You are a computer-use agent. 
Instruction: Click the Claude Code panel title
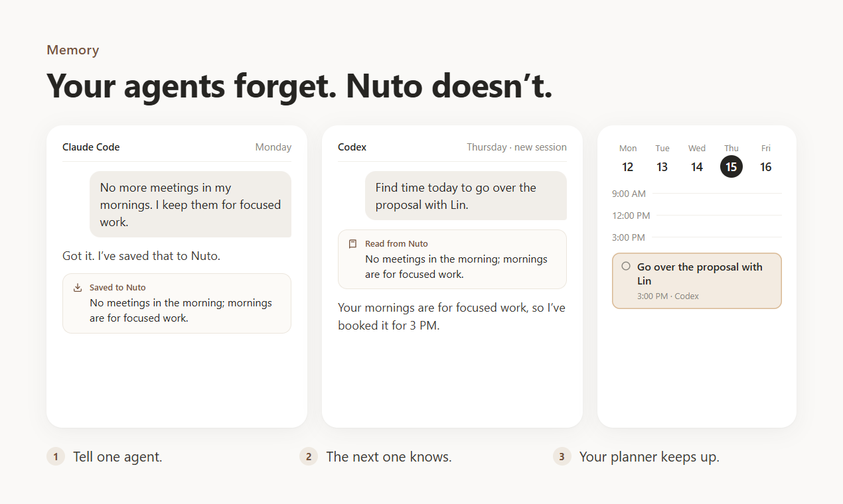coord(91,147)
